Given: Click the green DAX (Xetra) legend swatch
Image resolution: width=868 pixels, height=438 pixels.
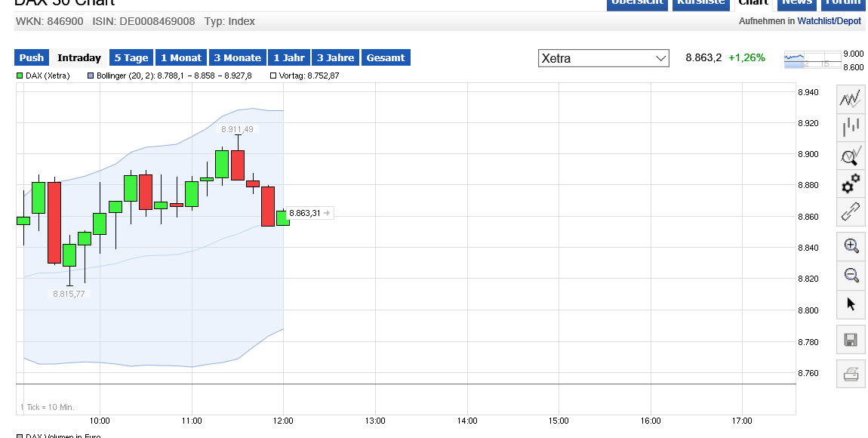Looking at the screenshot, I should coord(20,76).
